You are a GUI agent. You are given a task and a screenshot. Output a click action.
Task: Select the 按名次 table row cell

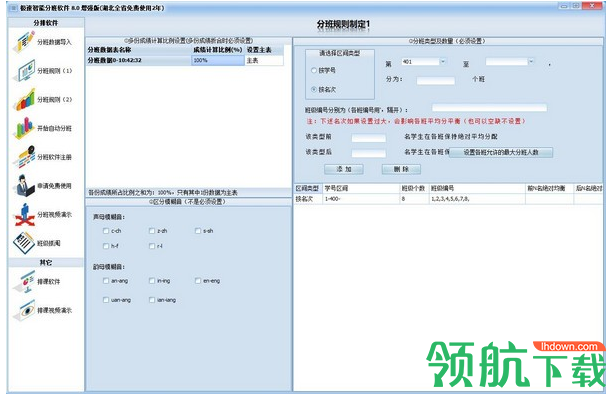308,199
